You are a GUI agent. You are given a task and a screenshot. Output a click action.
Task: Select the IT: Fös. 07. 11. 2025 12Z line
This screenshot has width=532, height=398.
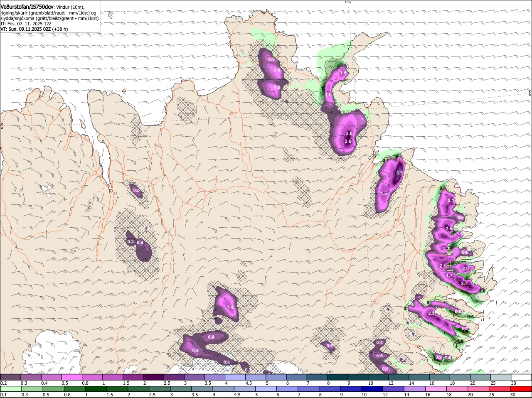click(x=26, y=24)
